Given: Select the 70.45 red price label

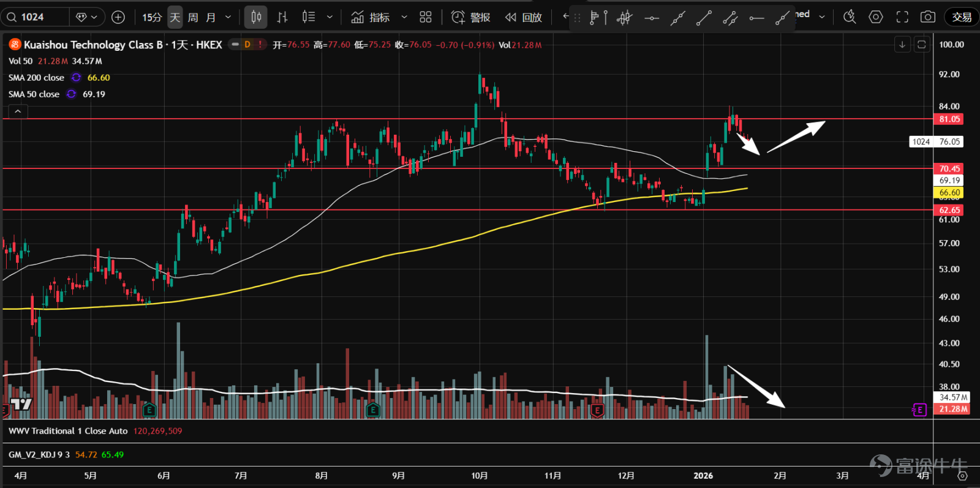Looking at the screenshot, I should [x=949, y=168].
